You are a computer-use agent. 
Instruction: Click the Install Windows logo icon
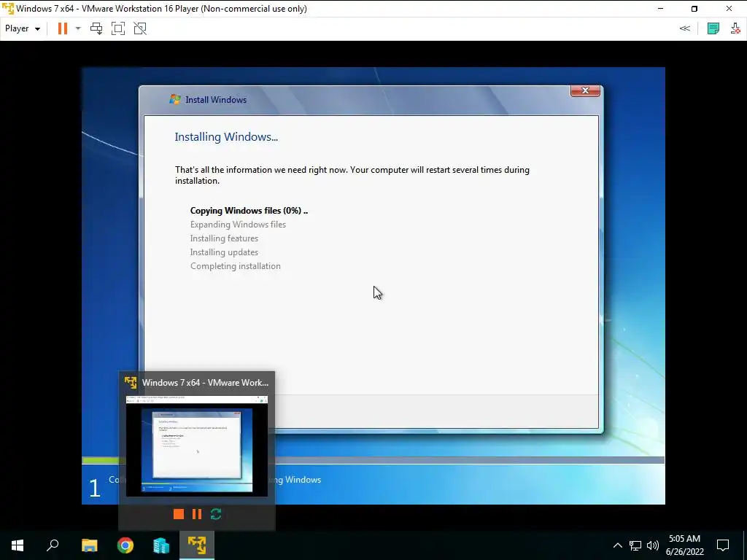pos(175,99)
